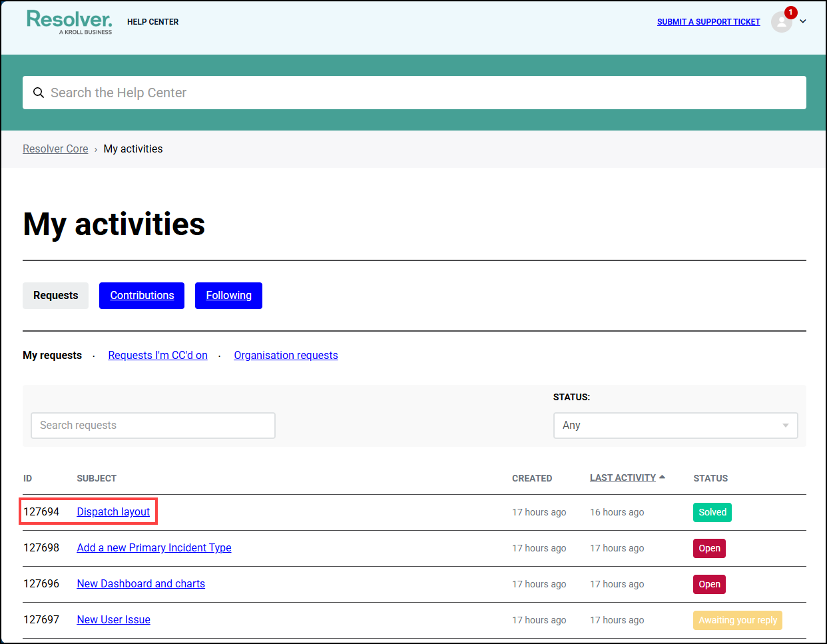Open Requests I'm CC'd on
Screen dimensions: 827x644
(x=158, y=356)
